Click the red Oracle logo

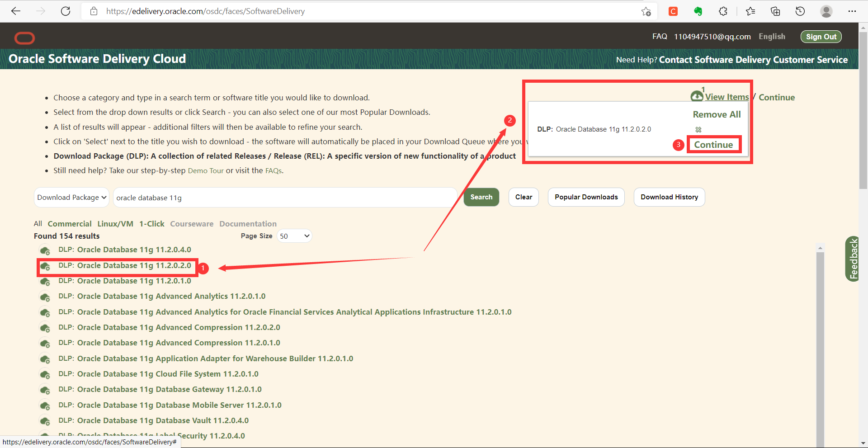24,38
